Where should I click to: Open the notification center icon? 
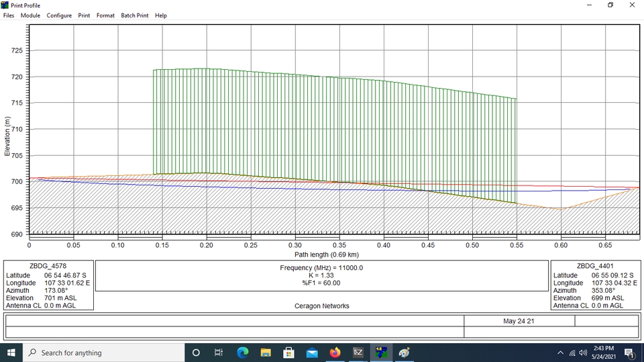pyautogui.click(x=629, y=353)
